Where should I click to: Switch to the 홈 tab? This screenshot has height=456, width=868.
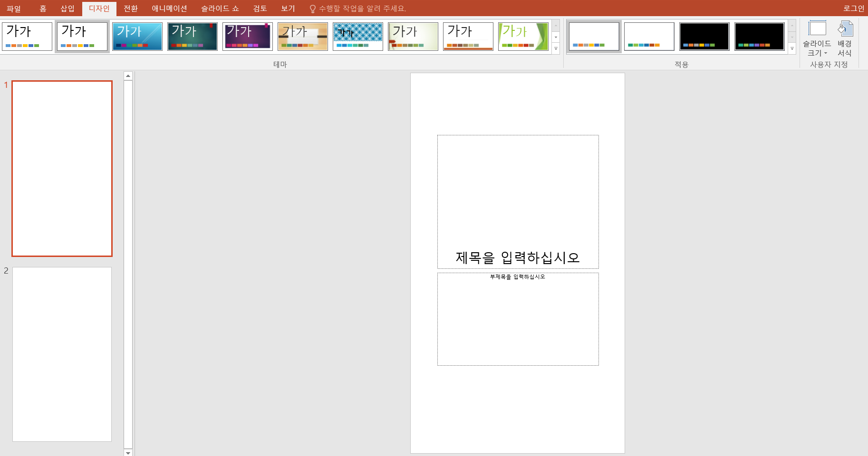click(43, 9)
